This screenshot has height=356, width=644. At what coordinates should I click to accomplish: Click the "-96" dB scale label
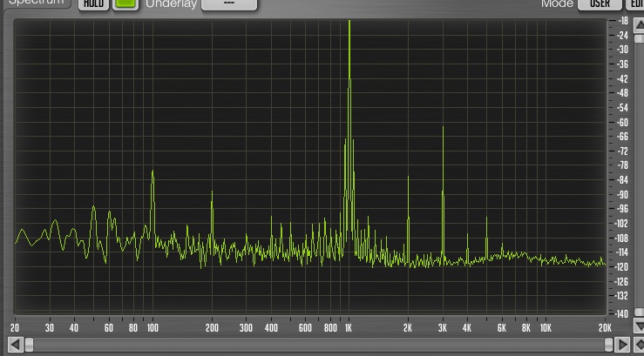pos(622,209)
